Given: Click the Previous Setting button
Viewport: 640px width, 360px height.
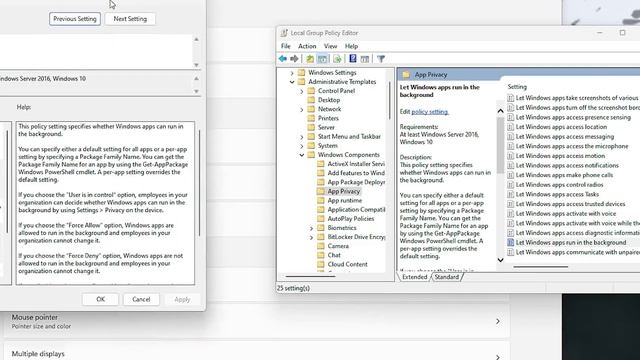Looking at the screenshot, I should click(x=75, y=19).
